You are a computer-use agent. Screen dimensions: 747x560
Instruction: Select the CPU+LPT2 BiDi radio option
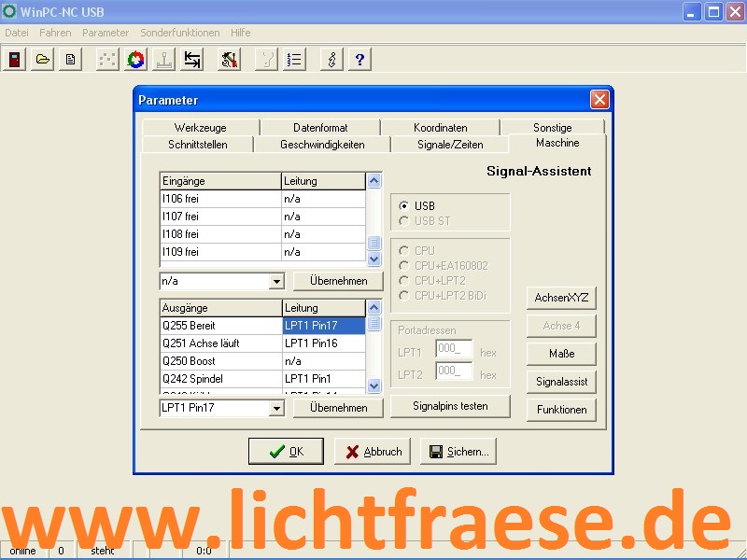click(404, 296)
